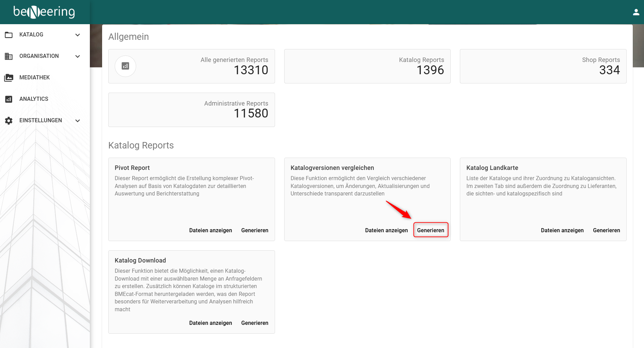The image size is (644, 348).
Task: Click the report chart icon in Alle generierten Reports
Action: point(125,66)
